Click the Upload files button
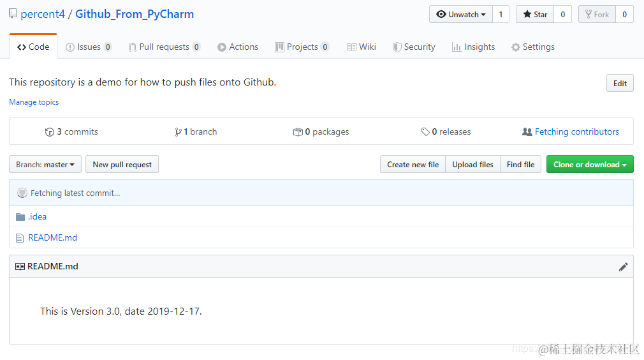The width and height of the screenshot is (644, 360). 472,165
